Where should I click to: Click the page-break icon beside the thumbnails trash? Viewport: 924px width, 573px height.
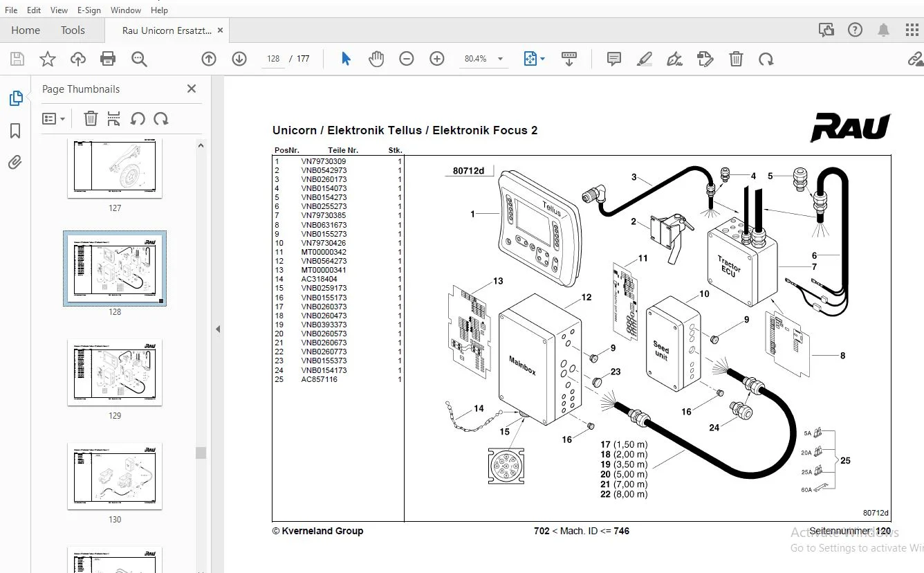114,119
